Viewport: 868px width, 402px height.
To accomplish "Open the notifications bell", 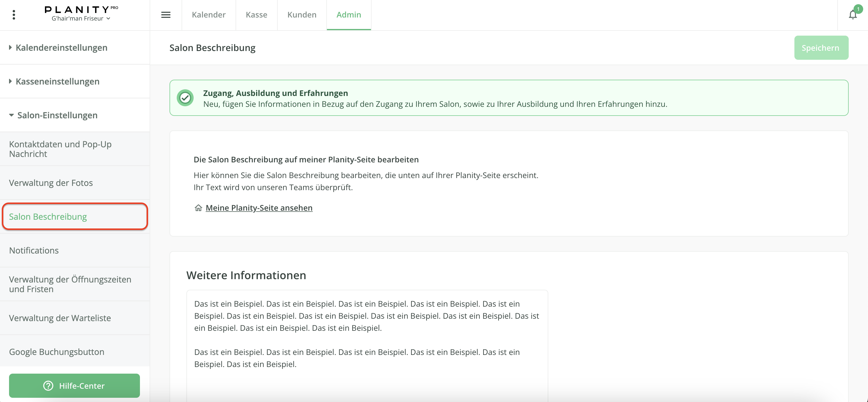I will point(853,15).
